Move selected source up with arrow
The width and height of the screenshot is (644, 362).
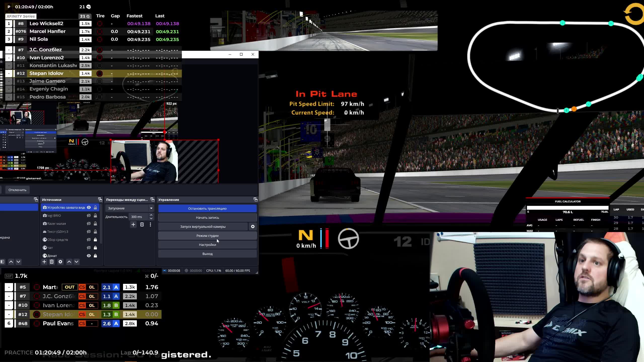click(x=69, y=262)
